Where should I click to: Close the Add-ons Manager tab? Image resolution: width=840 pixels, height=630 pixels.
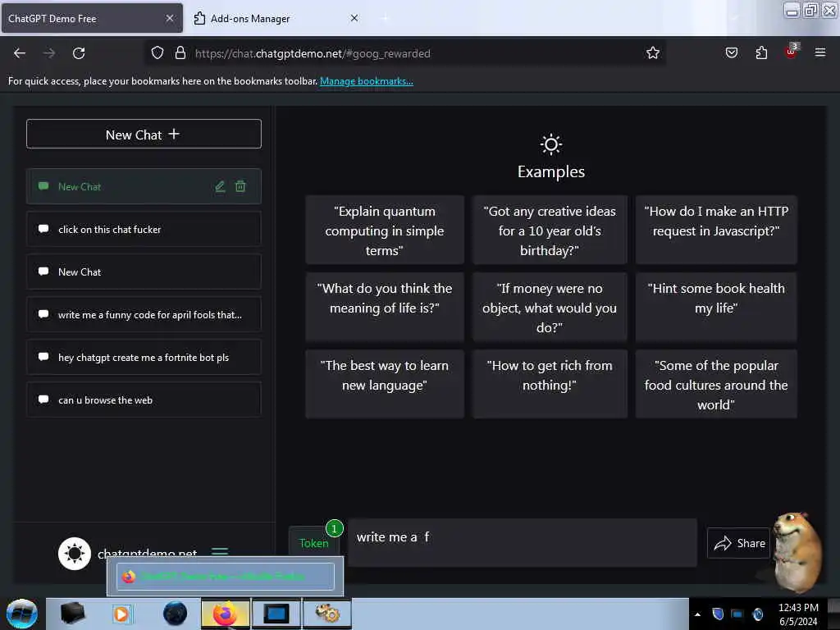click(x=354, y=18)
